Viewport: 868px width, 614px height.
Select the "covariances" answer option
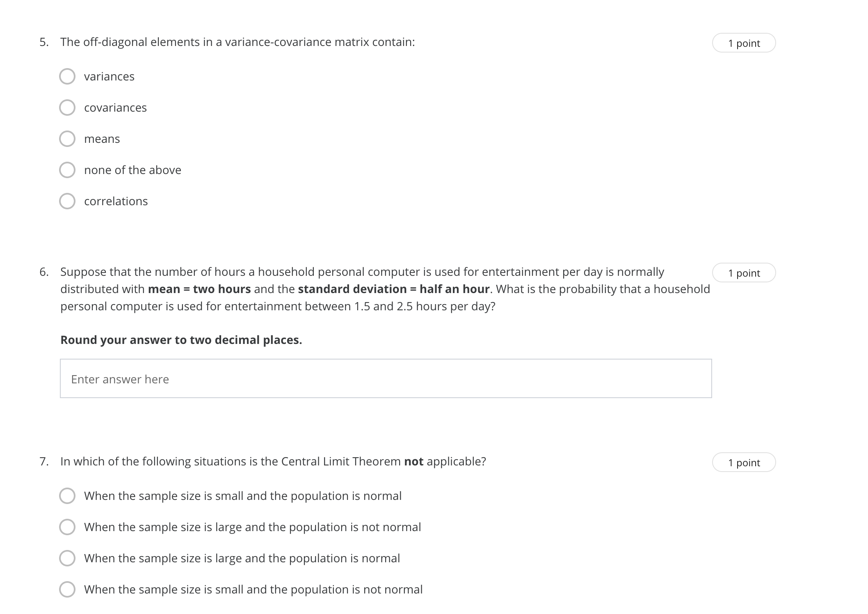[x=67, y=108]
